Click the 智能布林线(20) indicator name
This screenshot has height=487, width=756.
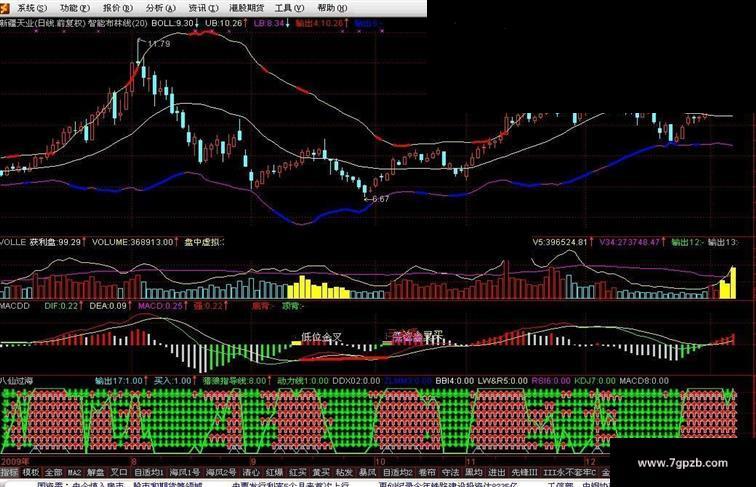(118, 23)
